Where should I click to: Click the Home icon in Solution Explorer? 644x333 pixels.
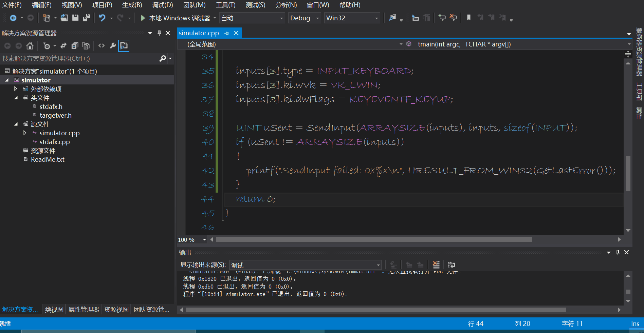30,46
